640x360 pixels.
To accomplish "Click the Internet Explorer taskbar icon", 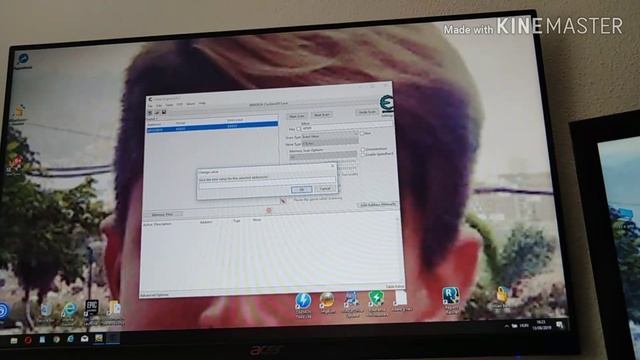I will tap(71, 339).
